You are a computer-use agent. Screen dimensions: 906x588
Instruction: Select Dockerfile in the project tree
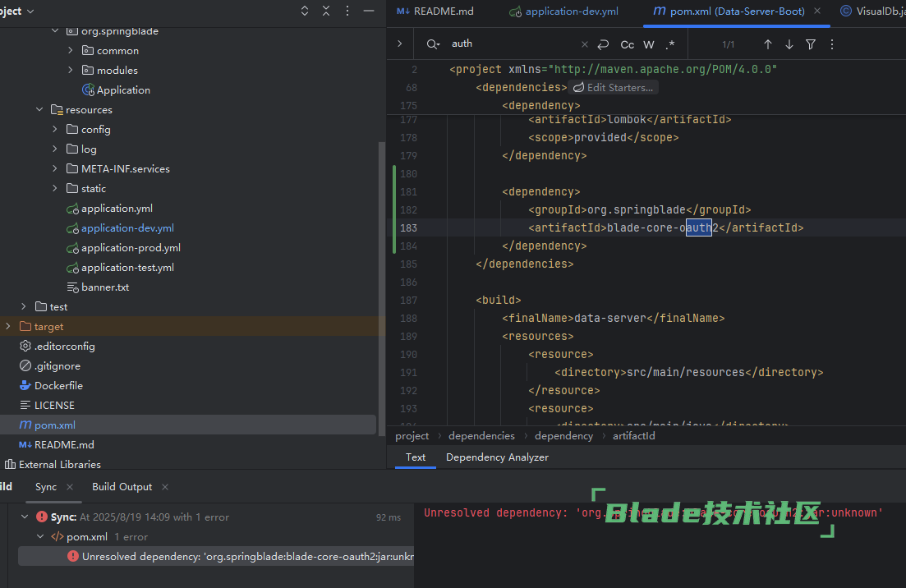58,386
